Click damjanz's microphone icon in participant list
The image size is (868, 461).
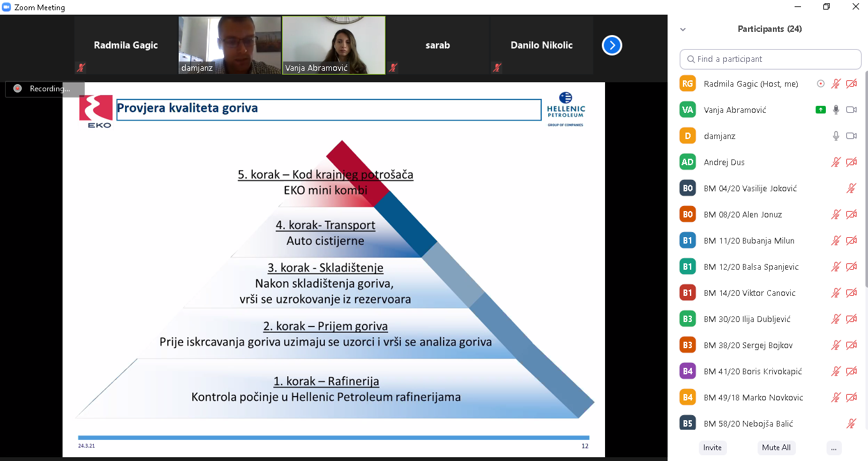[x=836, y=136]
